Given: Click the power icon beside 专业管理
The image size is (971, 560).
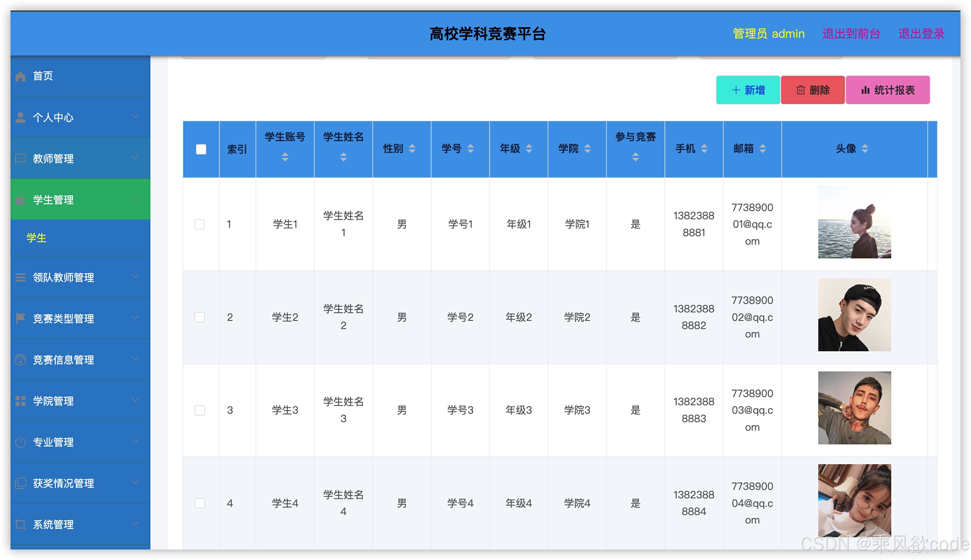Looking at the screenshot, I should coord(20,442).
